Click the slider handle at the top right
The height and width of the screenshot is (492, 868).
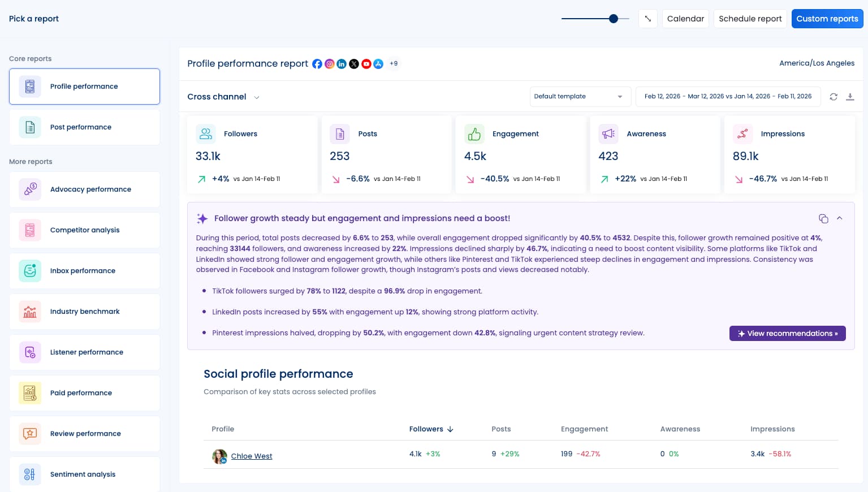click(613, 19)
